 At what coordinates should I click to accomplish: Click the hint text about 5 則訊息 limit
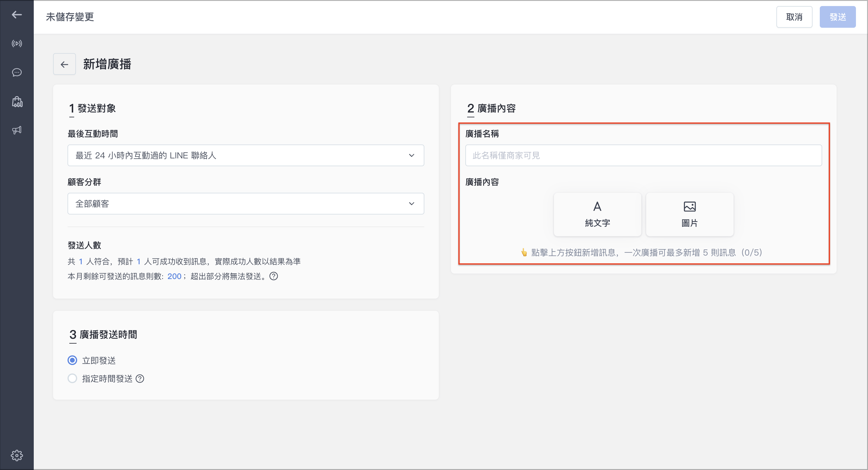[x=642, y=252]
